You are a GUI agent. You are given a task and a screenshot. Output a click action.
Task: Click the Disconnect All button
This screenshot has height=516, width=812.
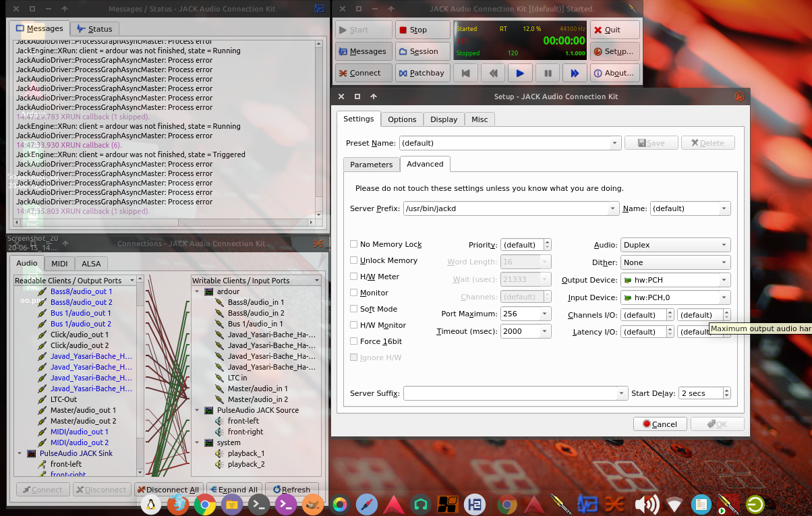point(169,490)
